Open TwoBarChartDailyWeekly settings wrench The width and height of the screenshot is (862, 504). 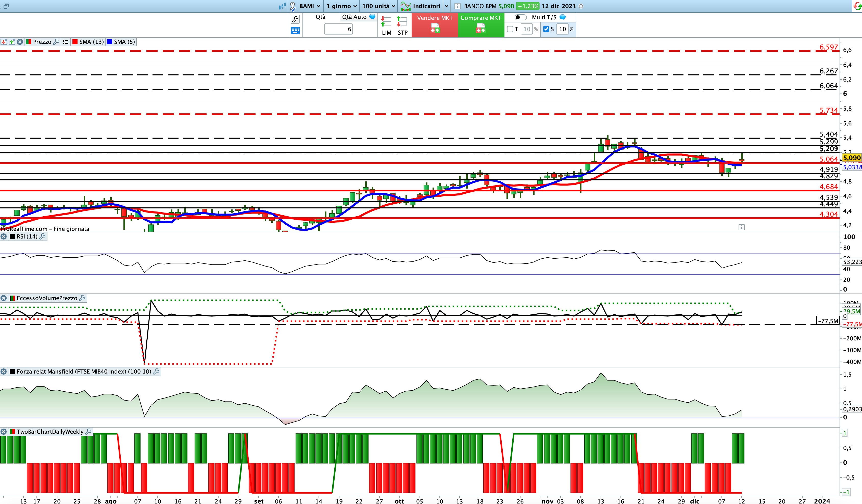tap(88, 432)
